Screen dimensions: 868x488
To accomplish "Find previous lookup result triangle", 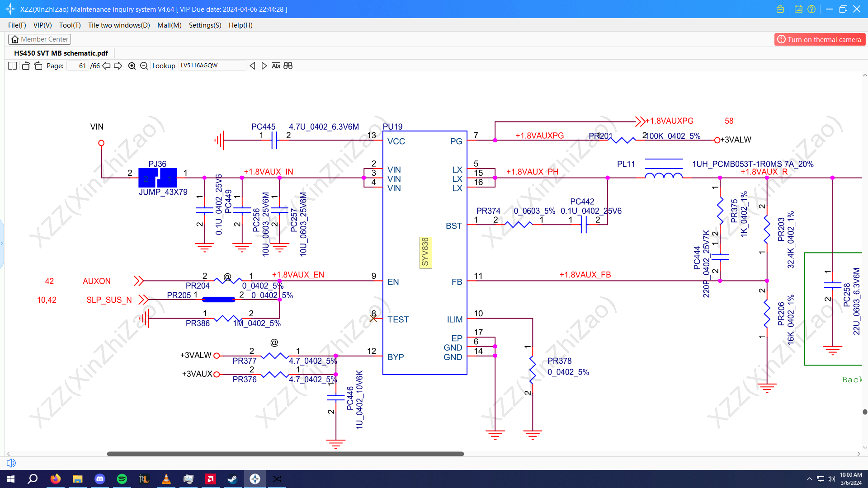I will 253,66.
